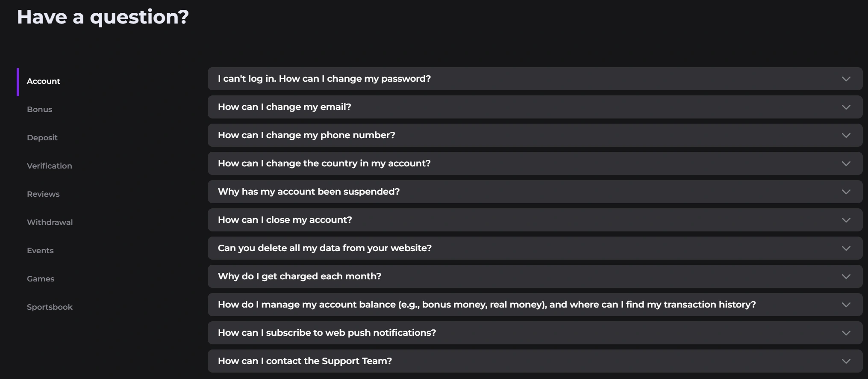Open the account balance management question
Viewport: 868px width, 379px height.
535,304
